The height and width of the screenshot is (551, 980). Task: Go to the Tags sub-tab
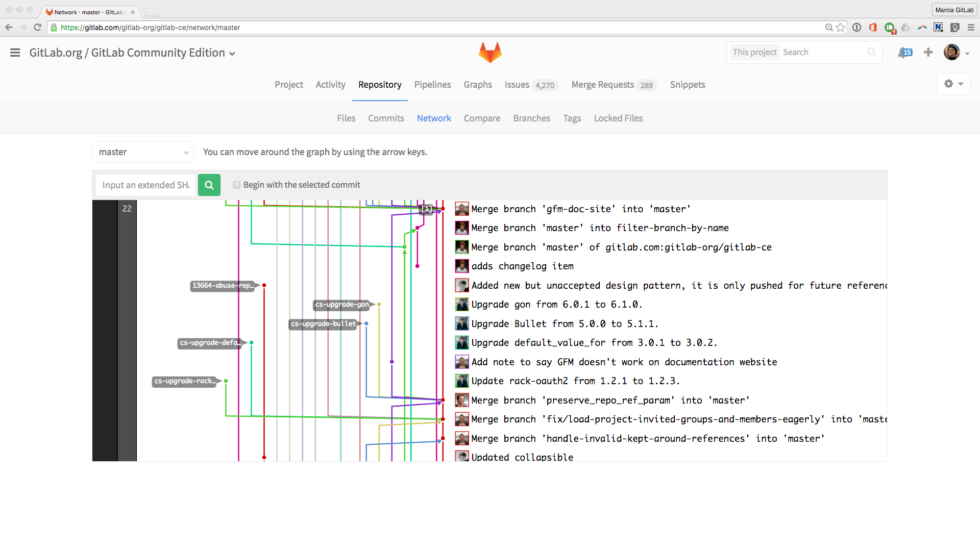(x=572, y=118)
